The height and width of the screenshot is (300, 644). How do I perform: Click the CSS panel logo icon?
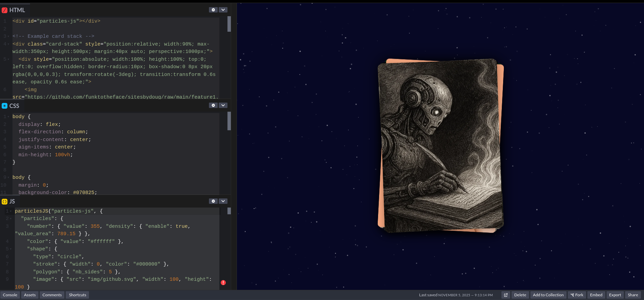[x=4, y=106]
